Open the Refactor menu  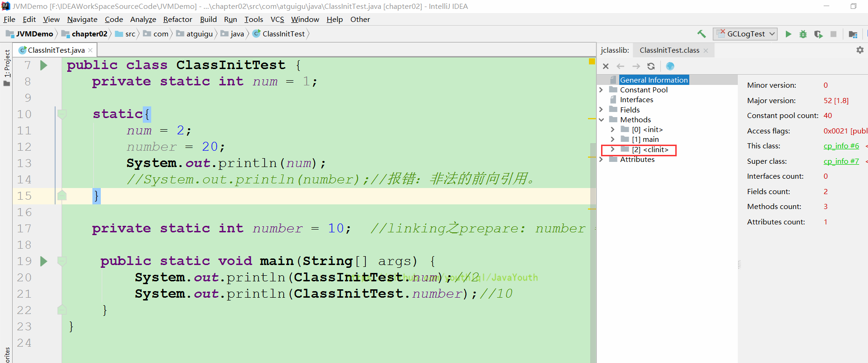(x=177, y=19)
